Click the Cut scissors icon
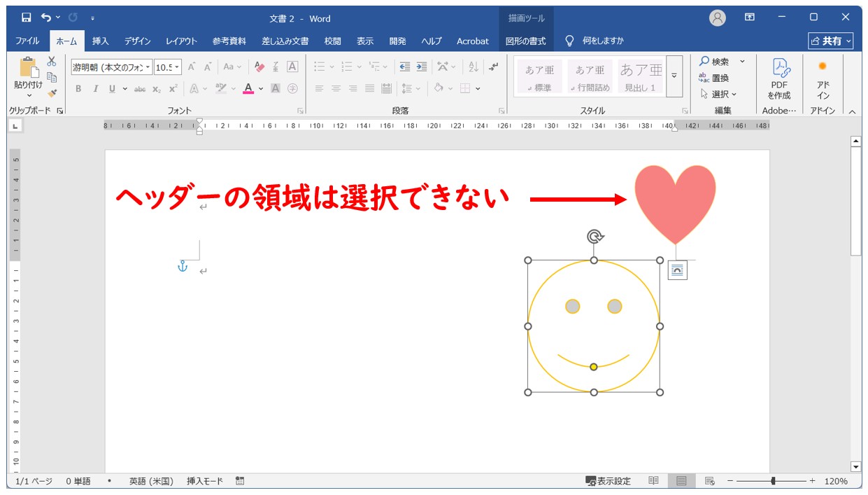868x495 pixels. [52, 62]
